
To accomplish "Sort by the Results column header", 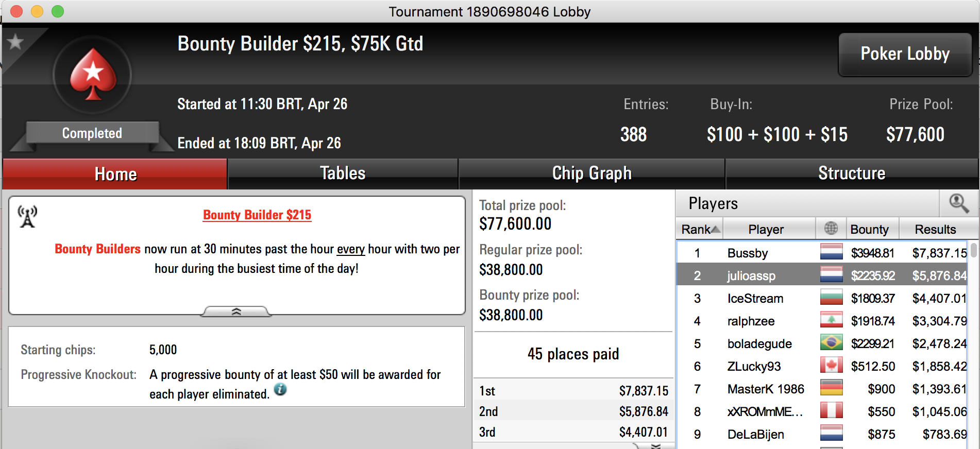I will click(x=935, y=229).
